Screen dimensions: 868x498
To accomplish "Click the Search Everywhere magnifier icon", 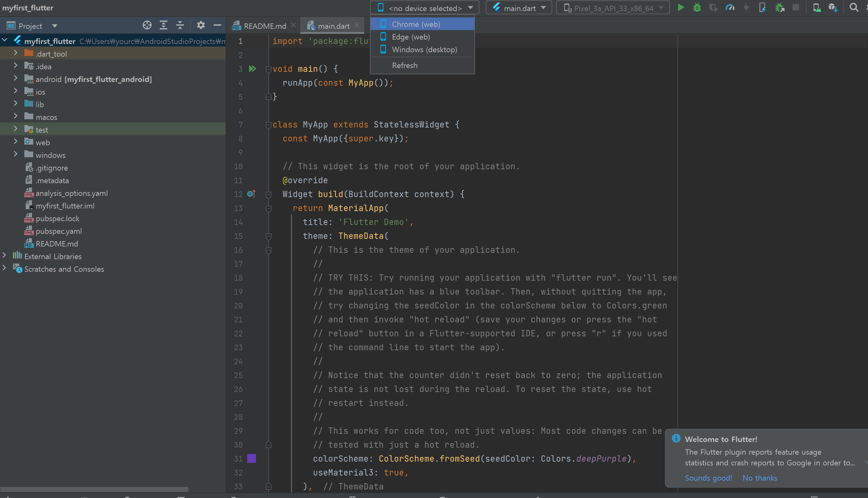I will coord(854,8).
